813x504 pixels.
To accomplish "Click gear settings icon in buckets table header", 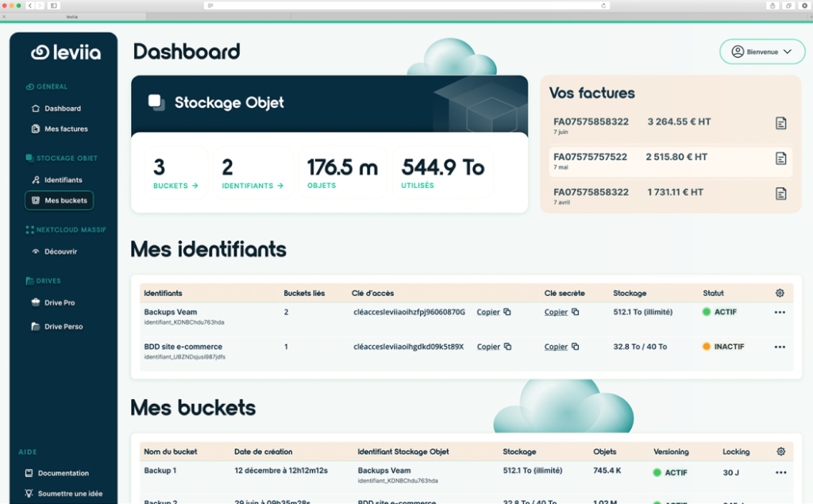I will (780, 452).
